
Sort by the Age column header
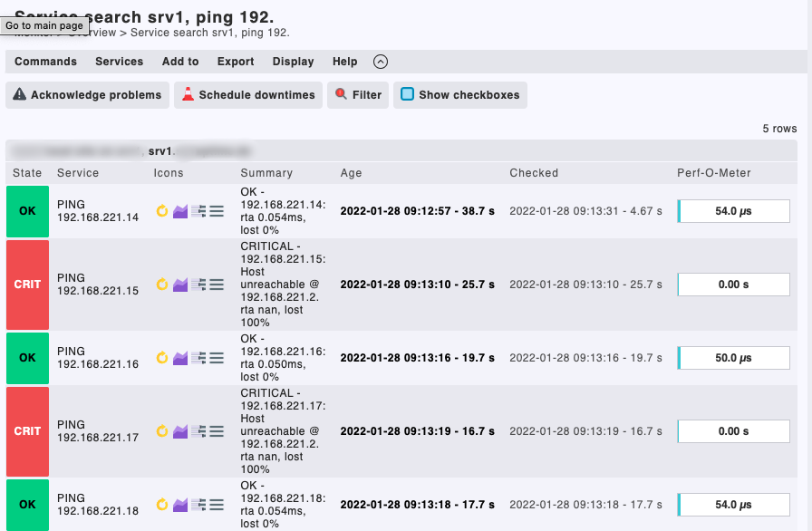tap(351, 173)
